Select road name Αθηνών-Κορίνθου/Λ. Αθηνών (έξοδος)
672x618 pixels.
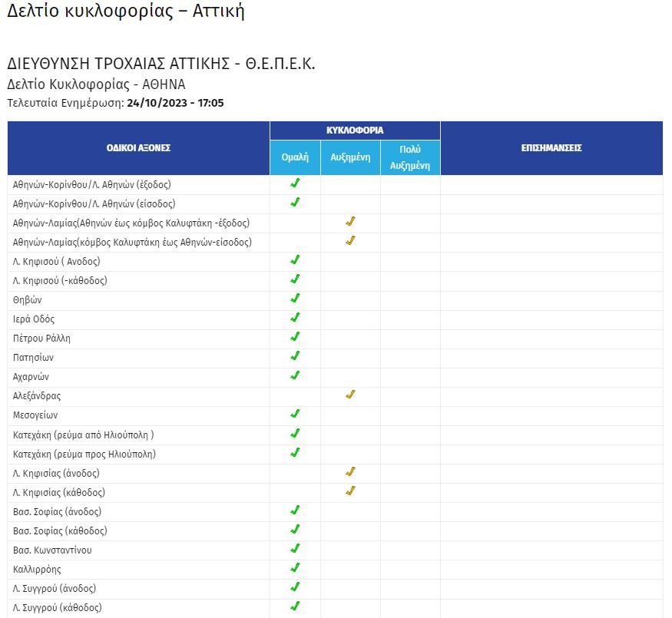click(x=91, y=185)
